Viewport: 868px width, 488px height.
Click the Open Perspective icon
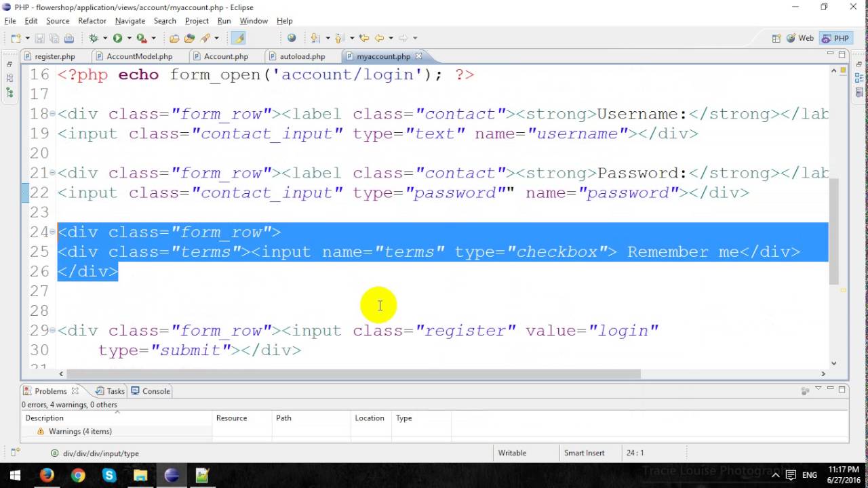click(776, 39)
